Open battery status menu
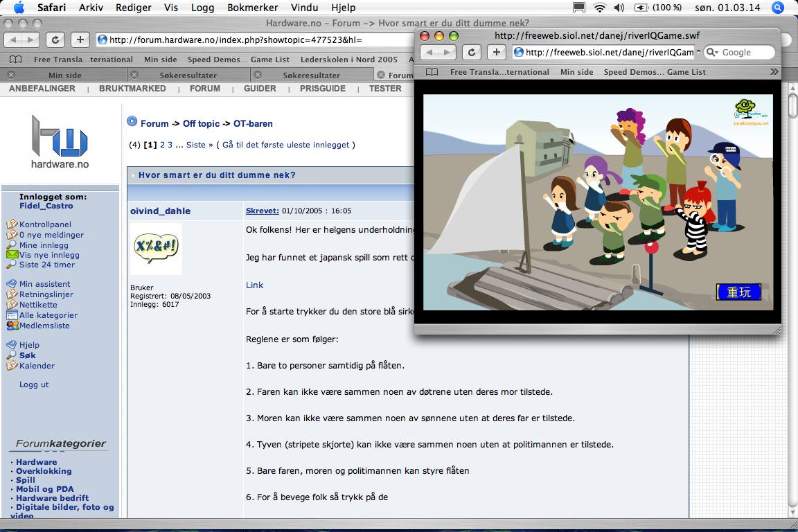Screen dimensions: 798x532 [657, 7]
